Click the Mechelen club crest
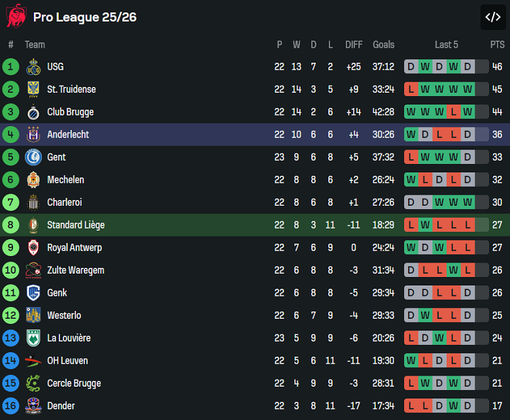Screen dimensions: 510x420 33,180
